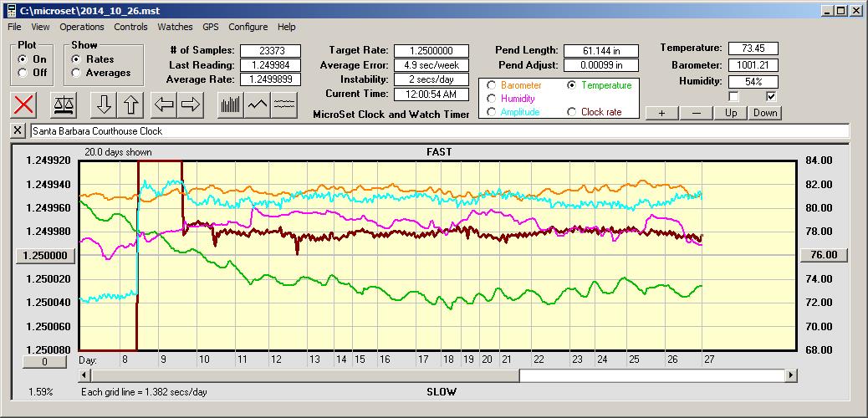Click the up arrow toolbar button
868x418 pixels.
(130, 105)
